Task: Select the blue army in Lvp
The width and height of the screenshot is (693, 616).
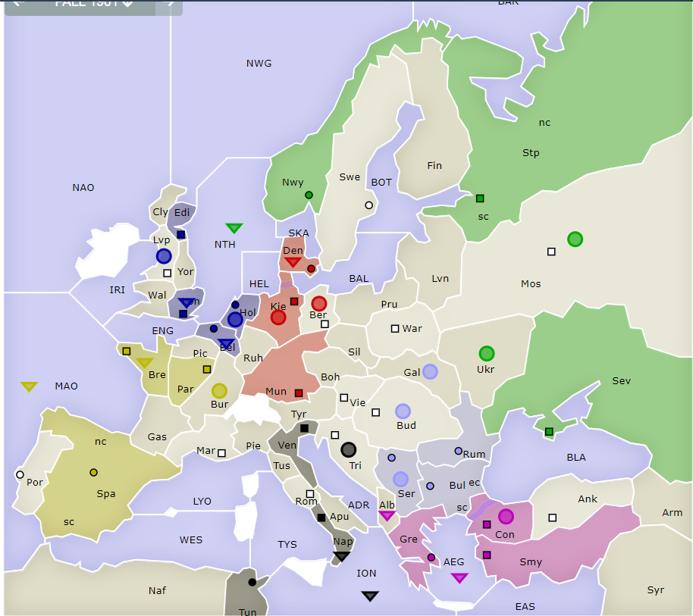Action: click(x=164, y=256)
